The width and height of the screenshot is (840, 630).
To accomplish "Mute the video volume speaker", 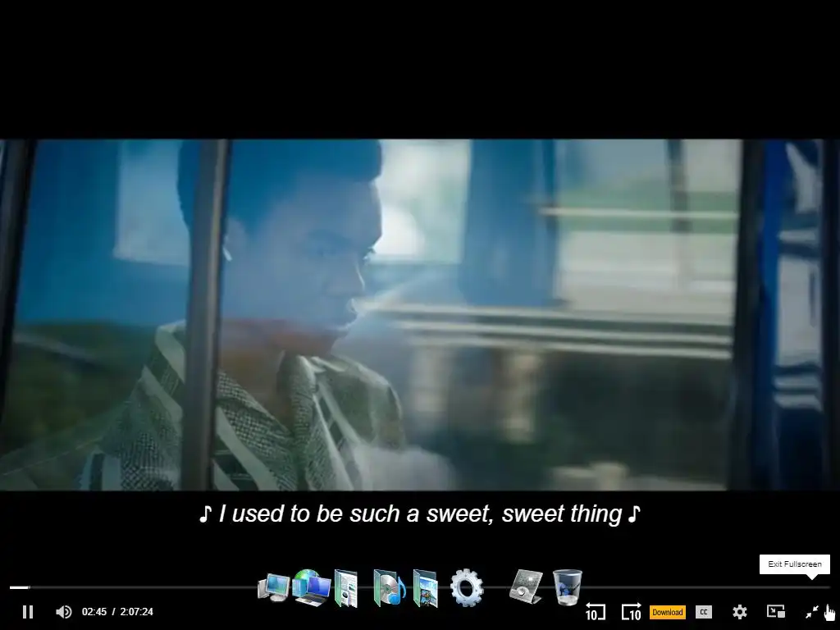I will [64, 611].
